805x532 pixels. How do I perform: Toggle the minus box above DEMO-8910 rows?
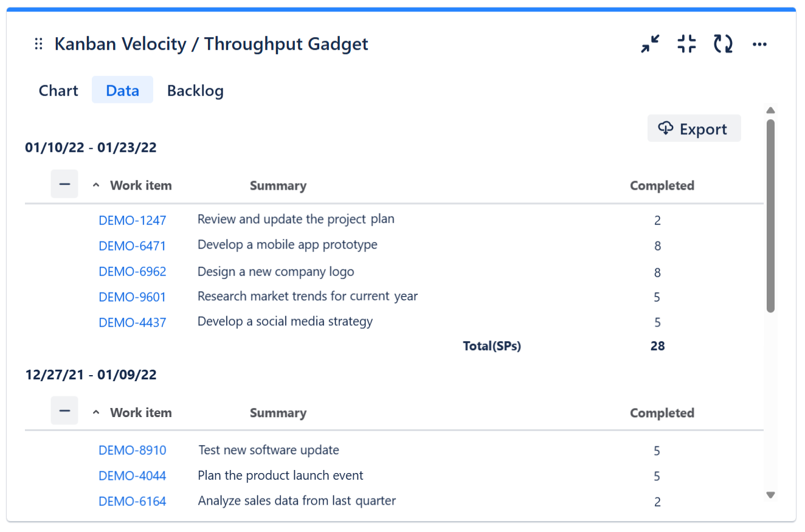coord(64,411)
